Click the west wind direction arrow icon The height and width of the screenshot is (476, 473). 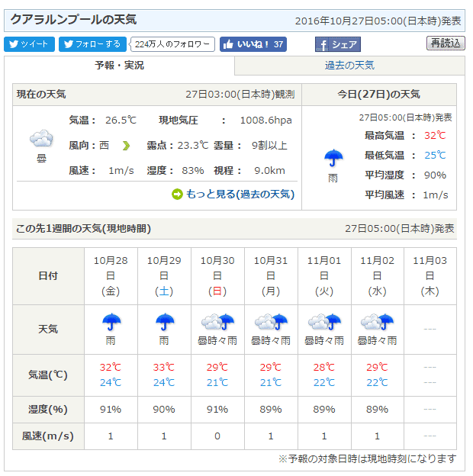pos(126,146)
